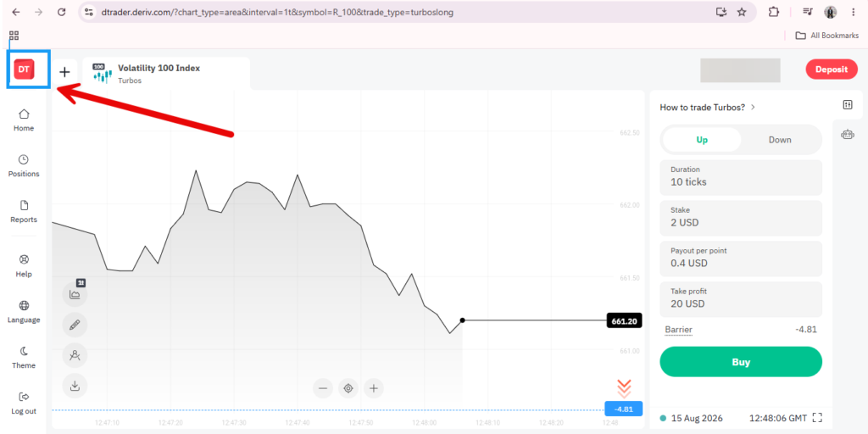Open the browser profile avatar
Viewport: 868px width, 434px height.
(831, 12)
